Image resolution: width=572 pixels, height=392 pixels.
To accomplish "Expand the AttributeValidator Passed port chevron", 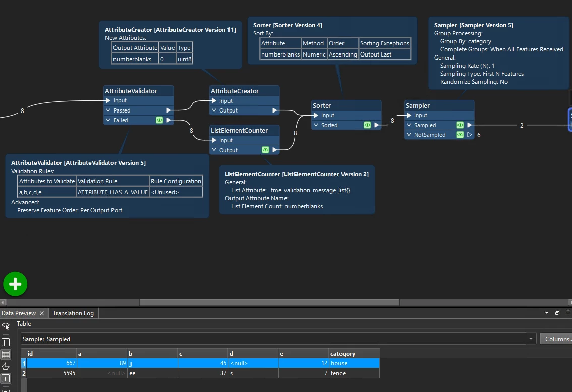I will [x=108, y=110].
